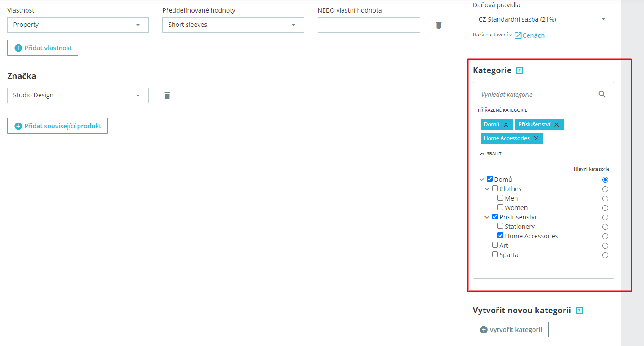This screenshot has height=346, width=644.
Task: Set Men as main category radio
Action: click(605, 198)
